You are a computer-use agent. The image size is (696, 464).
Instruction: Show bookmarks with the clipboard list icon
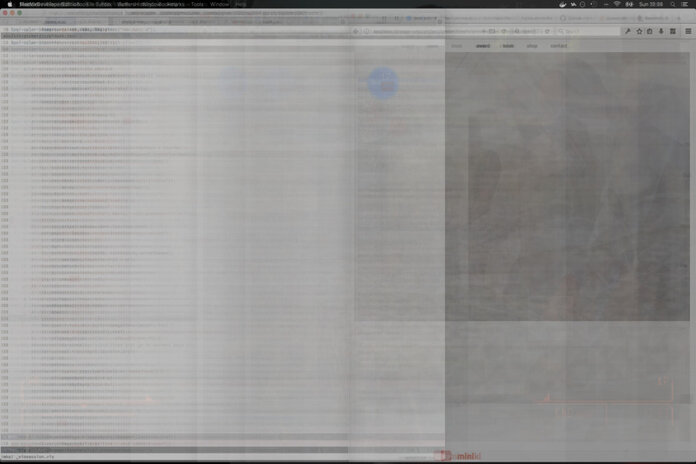click(650, 31)
